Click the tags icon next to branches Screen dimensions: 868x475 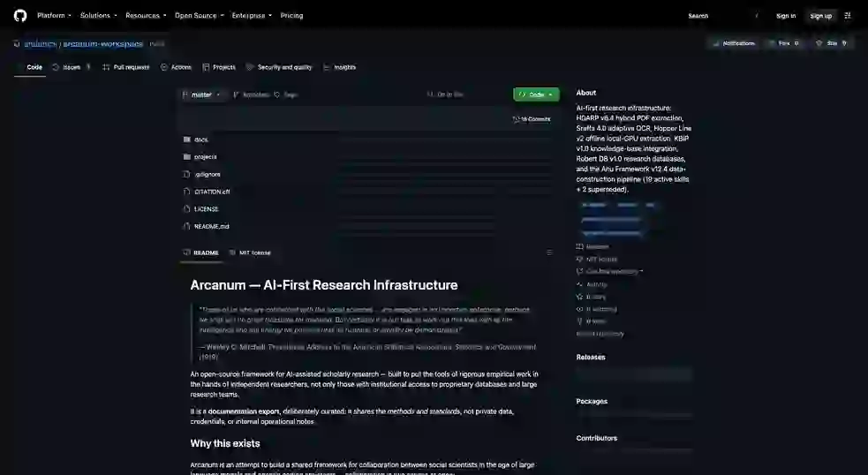pyautogui.click(x=276, y=94)
